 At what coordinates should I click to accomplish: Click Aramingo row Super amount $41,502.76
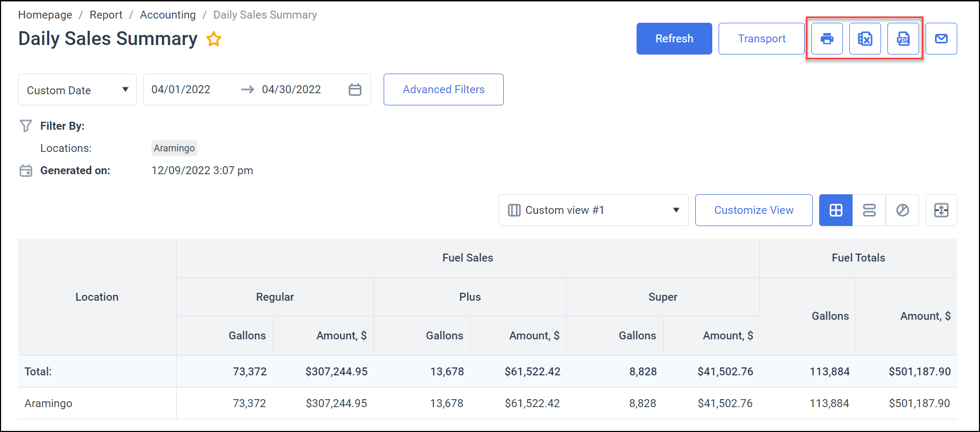(725, 403)
